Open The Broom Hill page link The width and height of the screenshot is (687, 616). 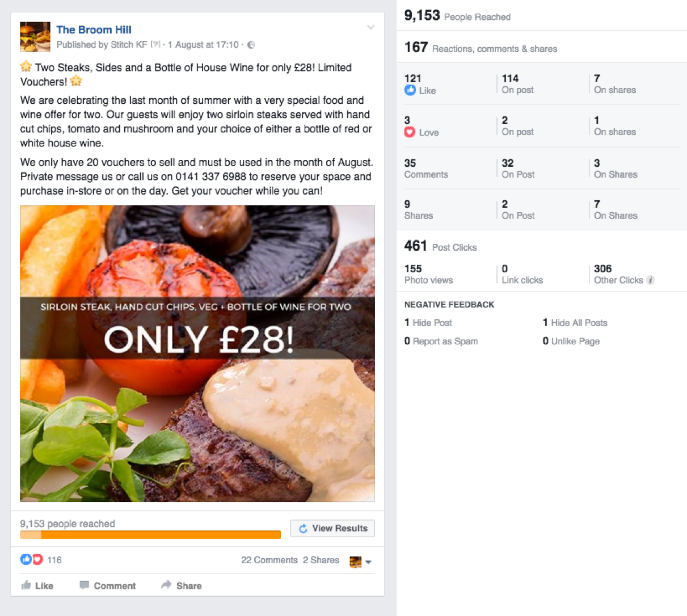[x=94, y=30]
